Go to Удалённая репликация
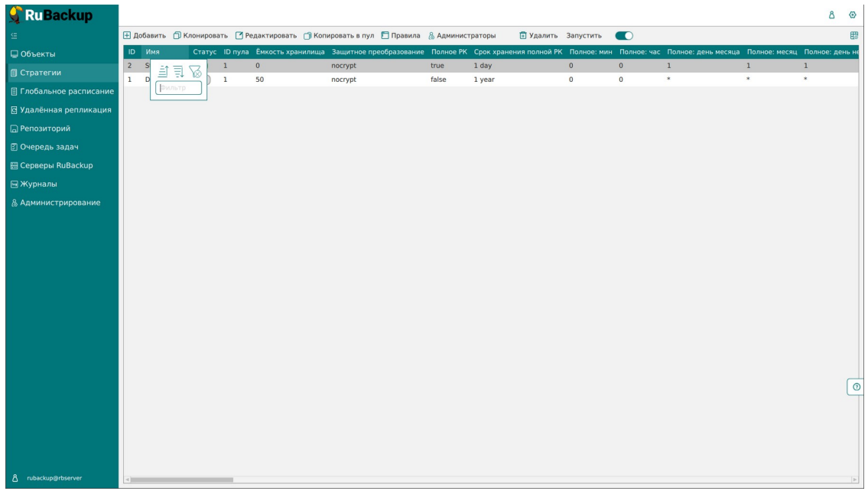Screen dimensions: 868x491 pos(61,109)
